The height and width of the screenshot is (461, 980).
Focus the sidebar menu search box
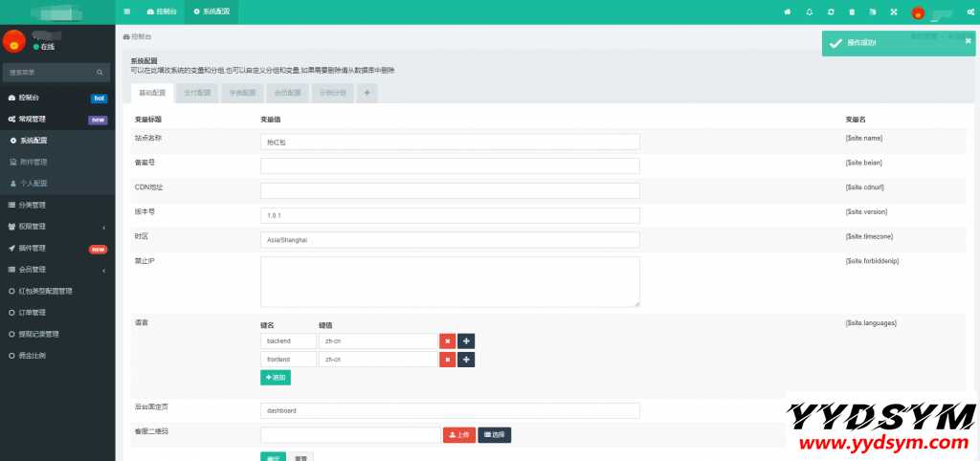pyautogui.click(x=50, y=73)
